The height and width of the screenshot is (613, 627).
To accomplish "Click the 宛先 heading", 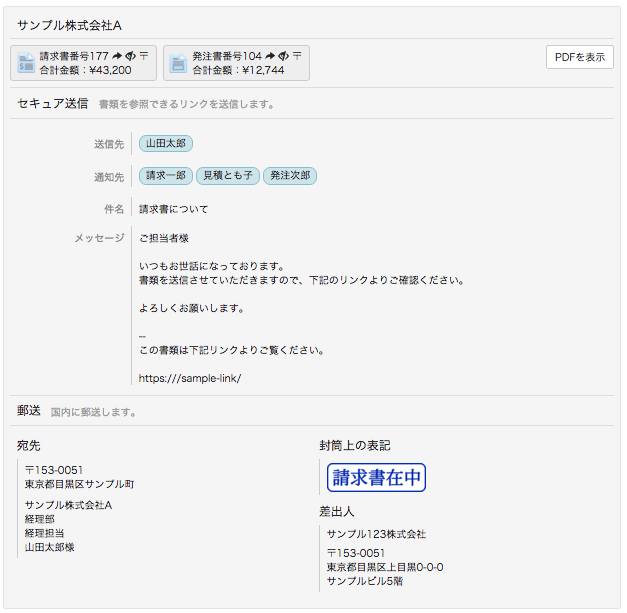I will tap(29, 445).
